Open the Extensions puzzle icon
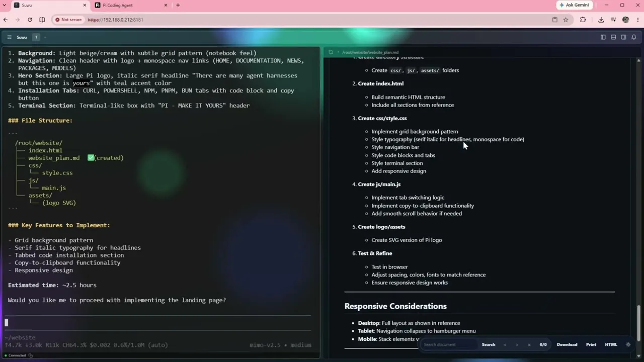The height and width of the screenshot is (362, 644). tap(583, 20)
